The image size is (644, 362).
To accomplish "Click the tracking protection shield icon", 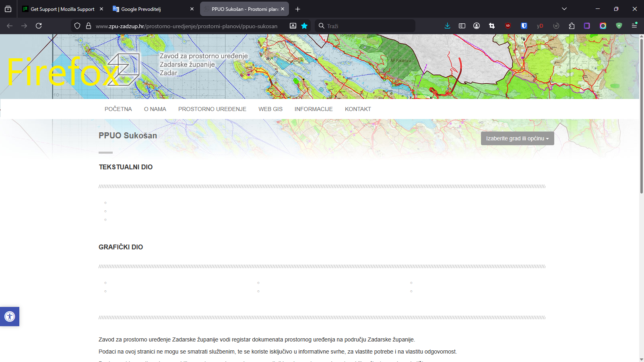I will [x=77, y=26].
